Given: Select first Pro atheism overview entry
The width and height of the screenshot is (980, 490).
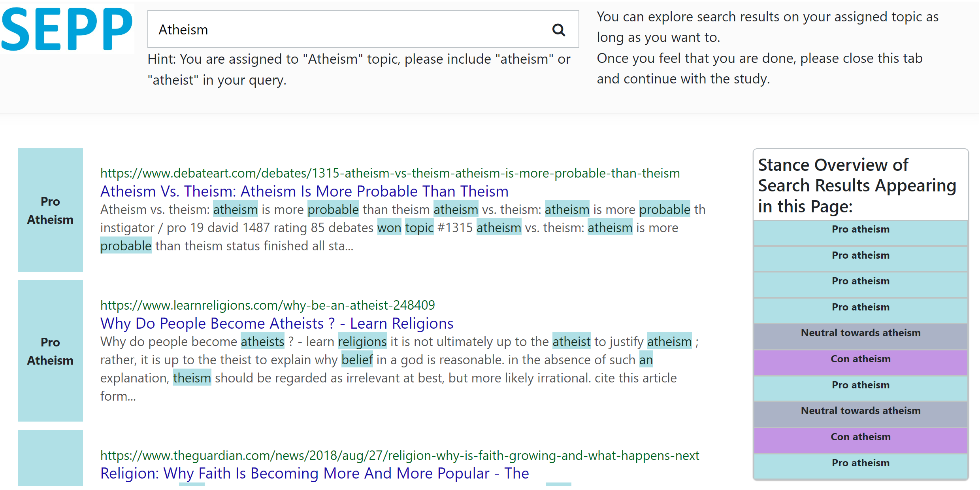Looking at the screenshot, I should pos(861,233).
